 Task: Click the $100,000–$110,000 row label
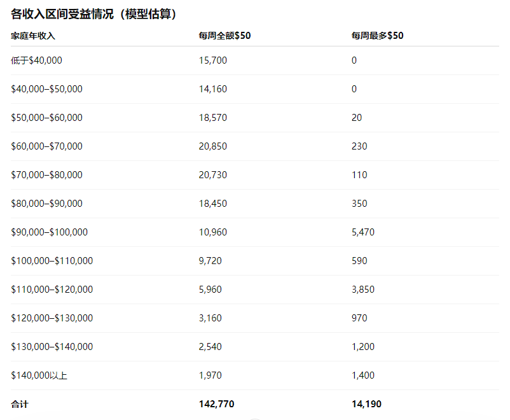coord(52,261)
